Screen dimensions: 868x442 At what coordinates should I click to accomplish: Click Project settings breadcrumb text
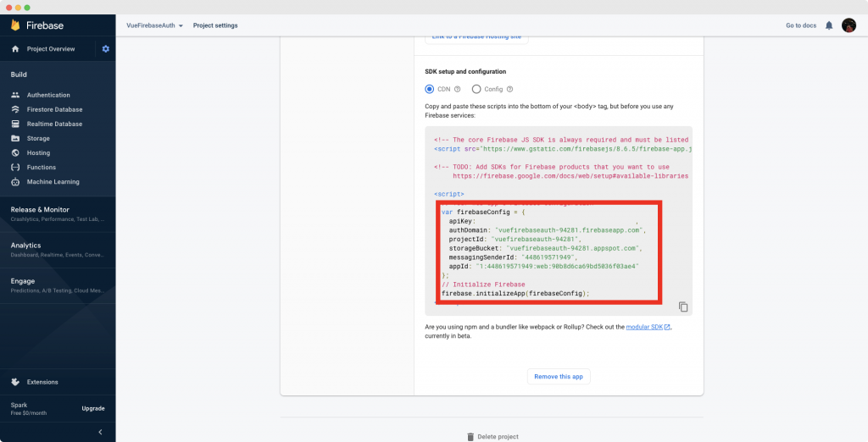click(215, 25)
